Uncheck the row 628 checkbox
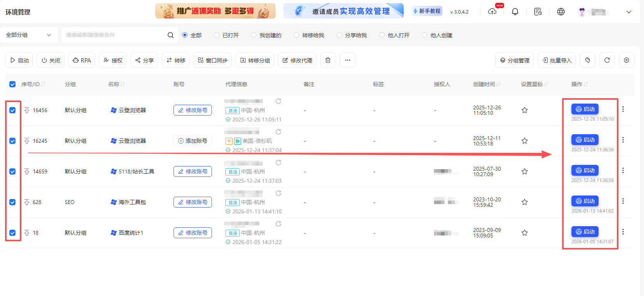This screenshot has height=296, width=644. point(12,202)
